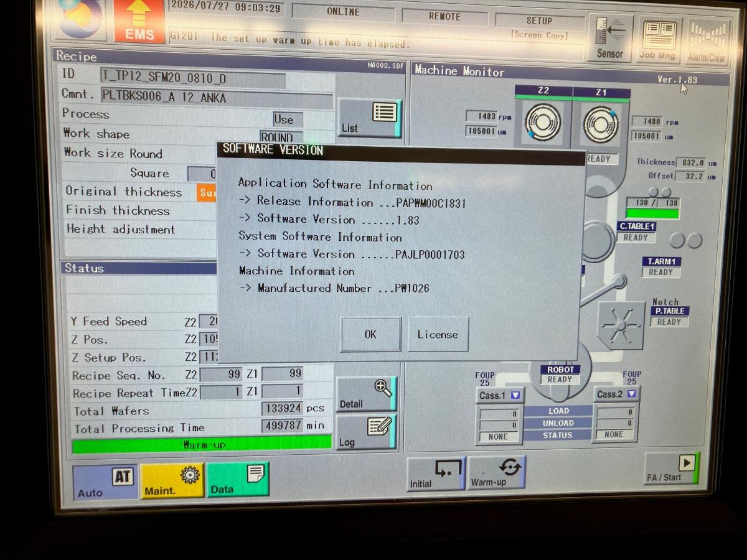This screenshot has height=560, width=747.
Task: Click OK in Software Version dialog
Action: 370,334
